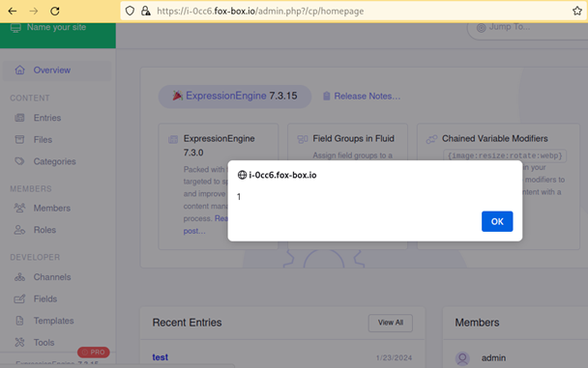Click Field Groups in Fluid heading
The width and height of the screenshot is (588, 368).
click(x=354, y=138)
